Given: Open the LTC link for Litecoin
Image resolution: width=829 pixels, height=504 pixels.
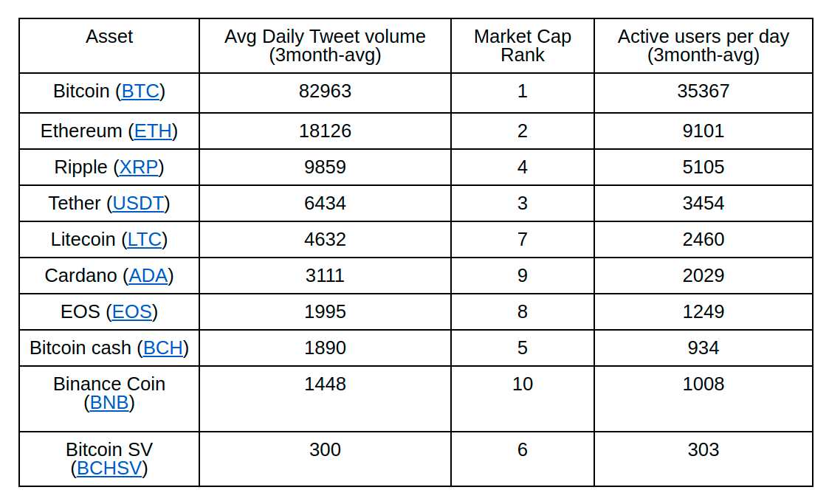Looking at the screenshot, I should coord(145,240).
